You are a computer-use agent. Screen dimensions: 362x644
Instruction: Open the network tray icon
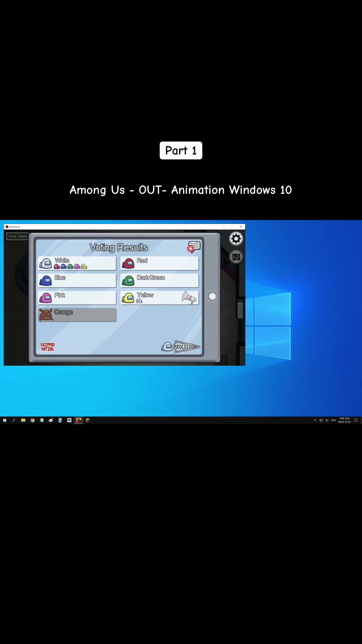click(x=321, y=420)
